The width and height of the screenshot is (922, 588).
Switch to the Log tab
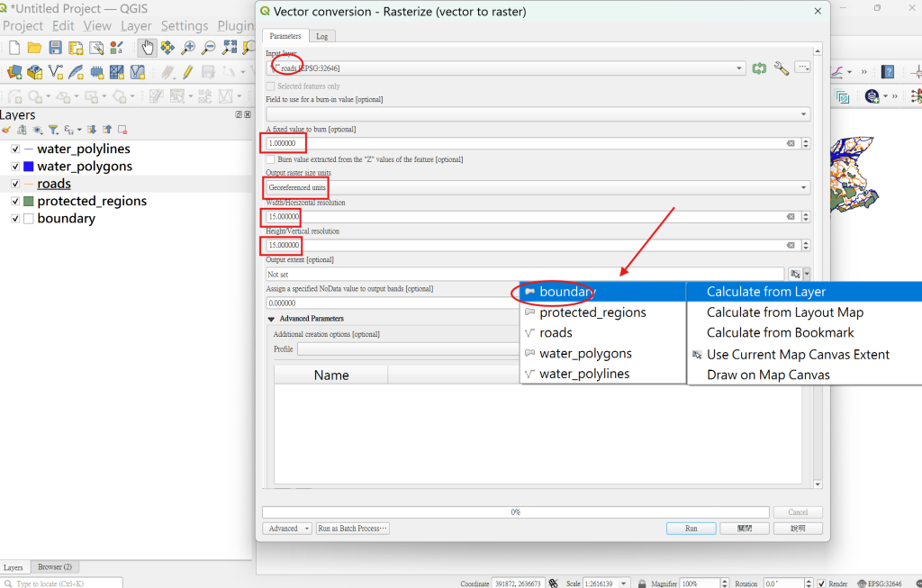[x=321, y=36]
